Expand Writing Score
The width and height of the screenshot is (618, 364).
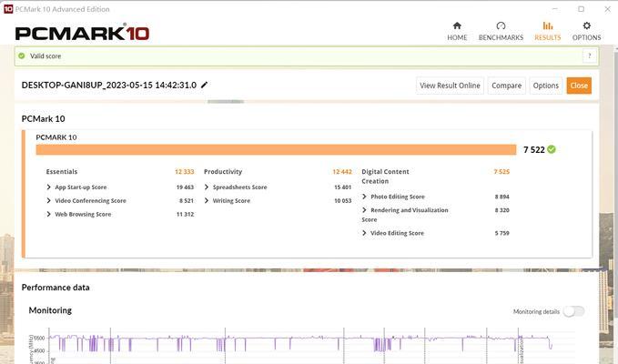pos(207,200)
